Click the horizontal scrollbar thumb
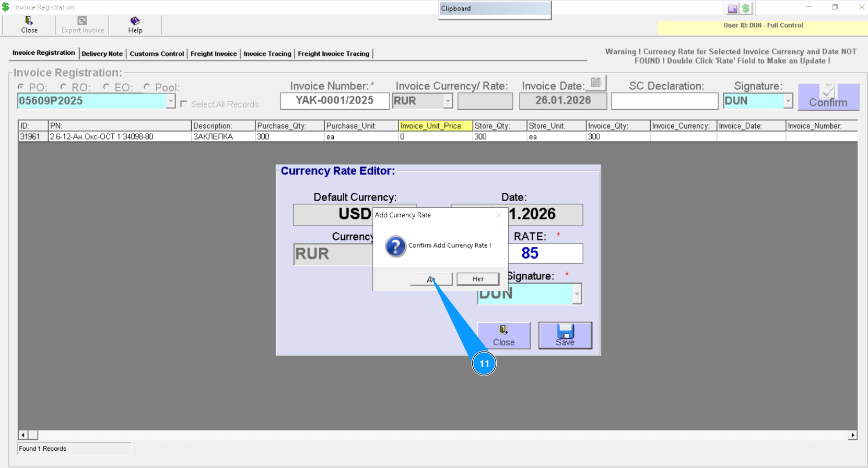The width and height of the screenshot is (868, 468). click(33, 435)
